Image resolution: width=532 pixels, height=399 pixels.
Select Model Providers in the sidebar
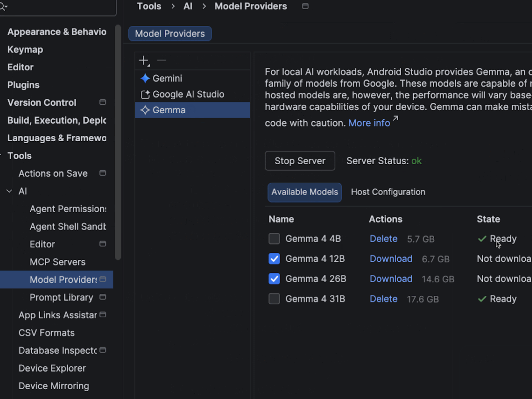[x=57, y=280]
